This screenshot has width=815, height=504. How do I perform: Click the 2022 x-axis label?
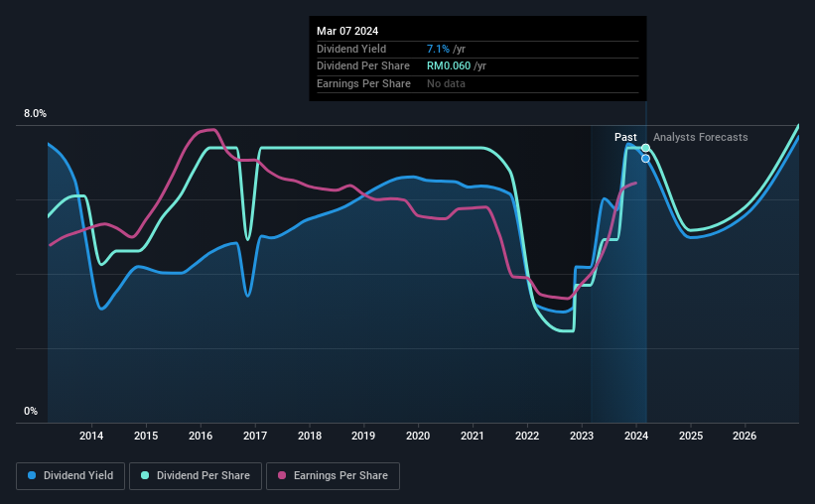click(527, 436)
